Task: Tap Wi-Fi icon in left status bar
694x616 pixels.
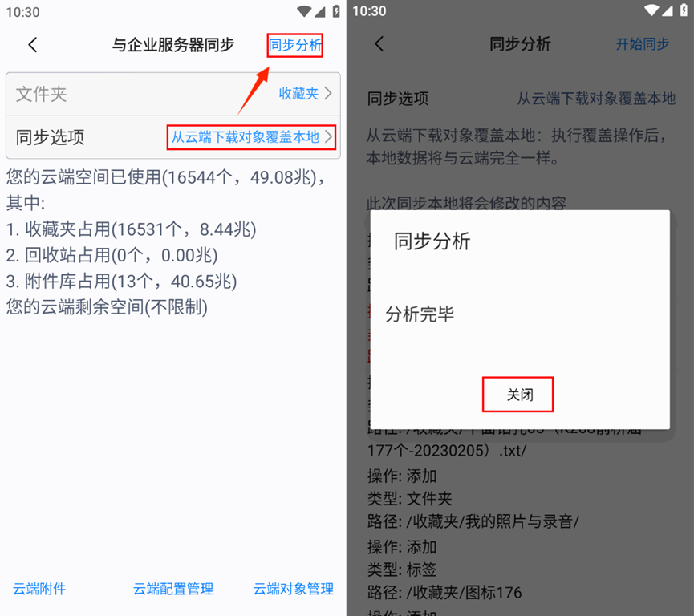Action: (304, 11)
